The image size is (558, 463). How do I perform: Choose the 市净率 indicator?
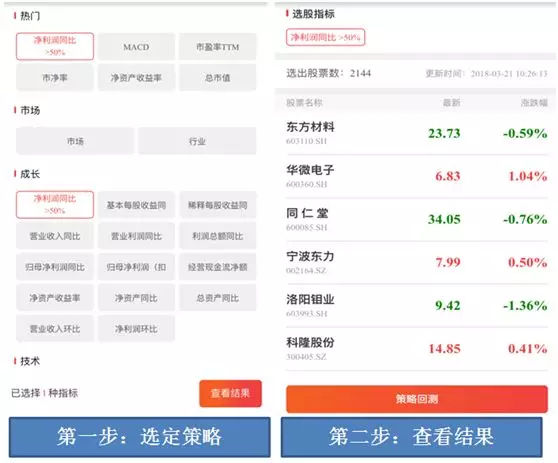coord(55,78)
